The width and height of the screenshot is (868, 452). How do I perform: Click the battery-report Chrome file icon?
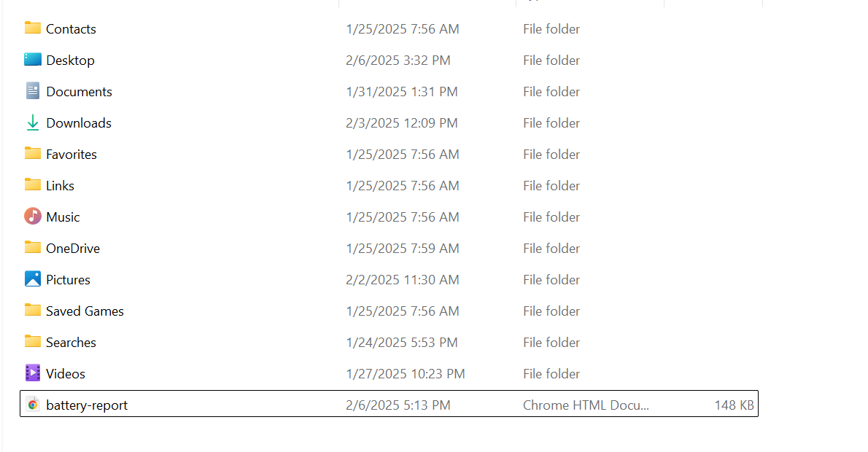pyautogui.click(x=33, y=405)
